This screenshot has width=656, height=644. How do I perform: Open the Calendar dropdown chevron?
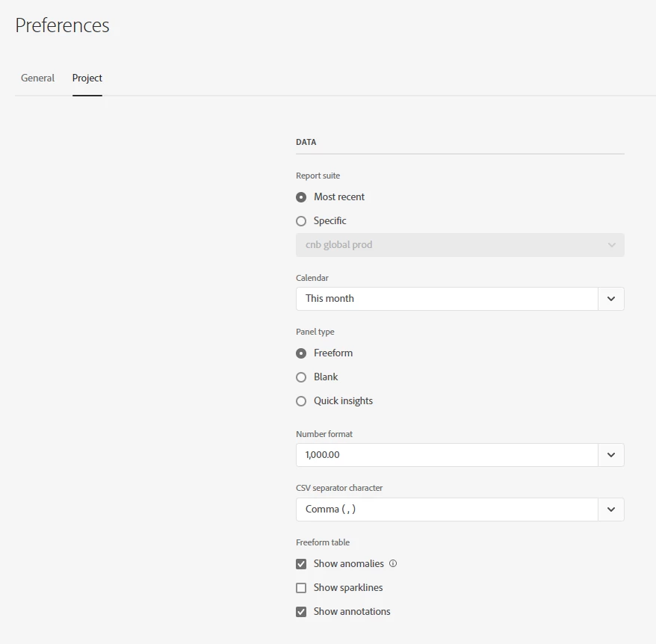click(611, 299)
